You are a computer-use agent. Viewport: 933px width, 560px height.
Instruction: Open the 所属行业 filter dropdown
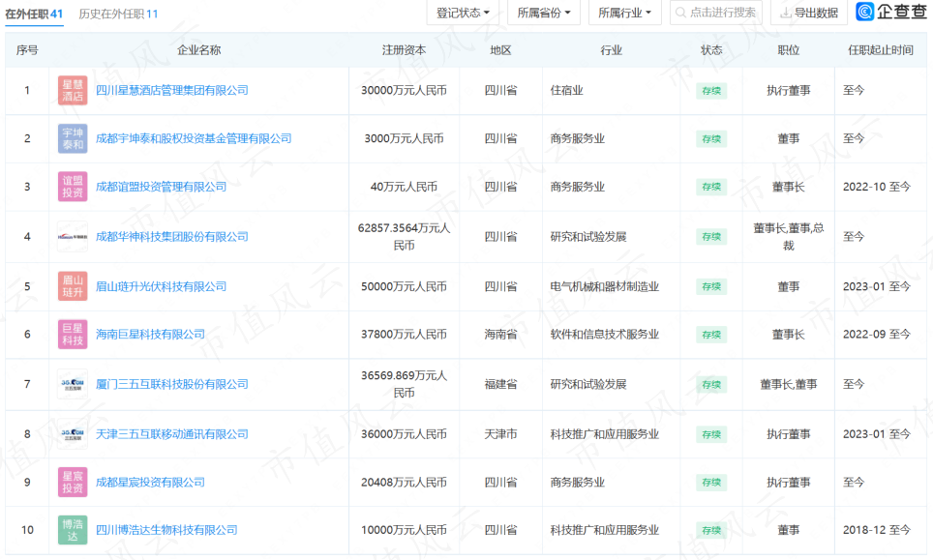(625, 13)
